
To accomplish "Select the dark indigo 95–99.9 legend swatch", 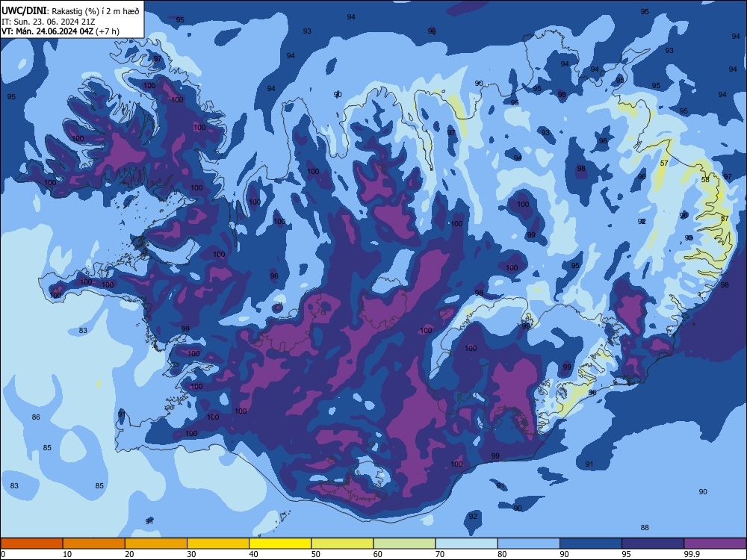I will point(653,544).
